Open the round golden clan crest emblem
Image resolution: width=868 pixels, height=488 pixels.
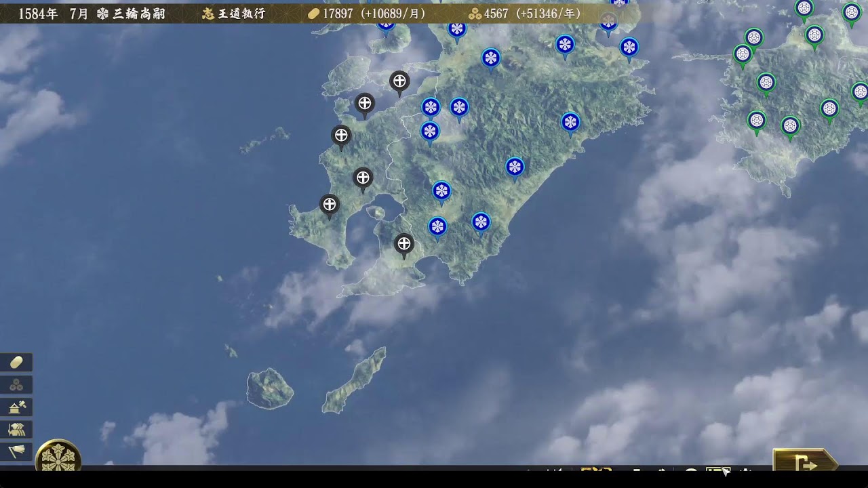click(x=58, y=457)
